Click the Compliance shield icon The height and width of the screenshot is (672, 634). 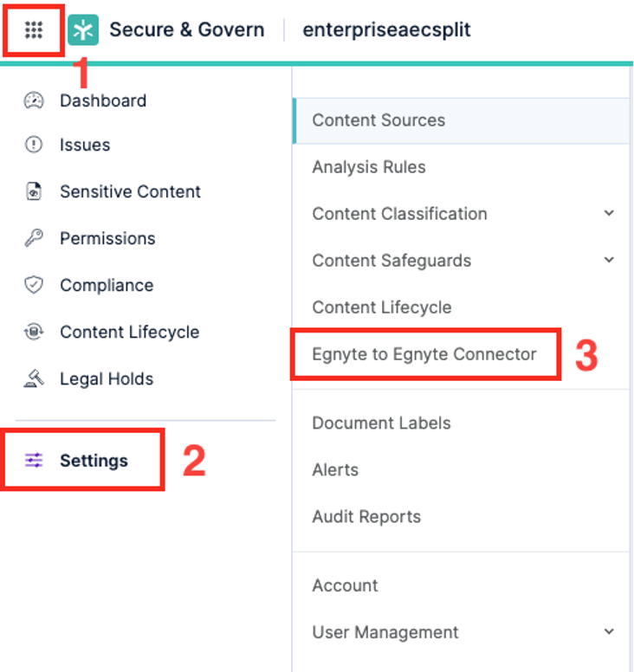point(34,286)
